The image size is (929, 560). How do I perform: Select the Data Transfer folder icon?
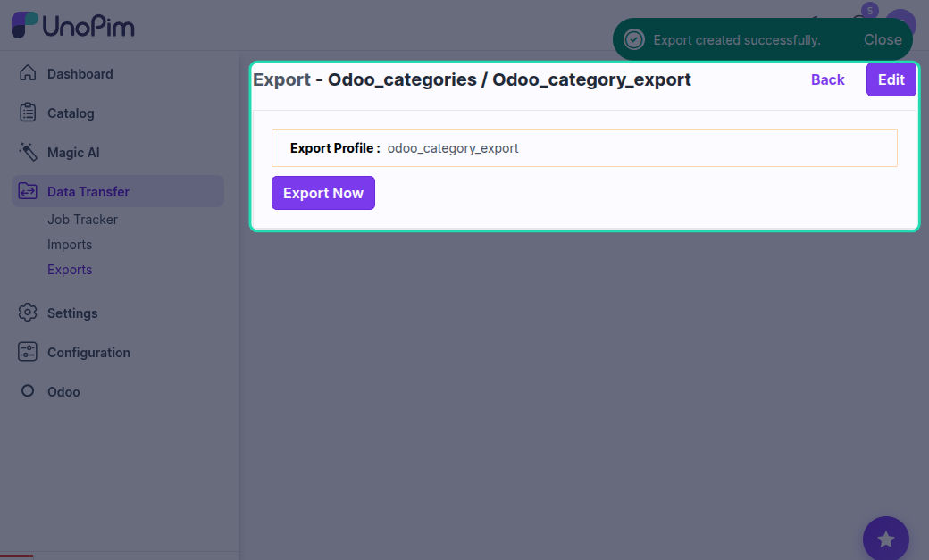click(x=28, y=191)
